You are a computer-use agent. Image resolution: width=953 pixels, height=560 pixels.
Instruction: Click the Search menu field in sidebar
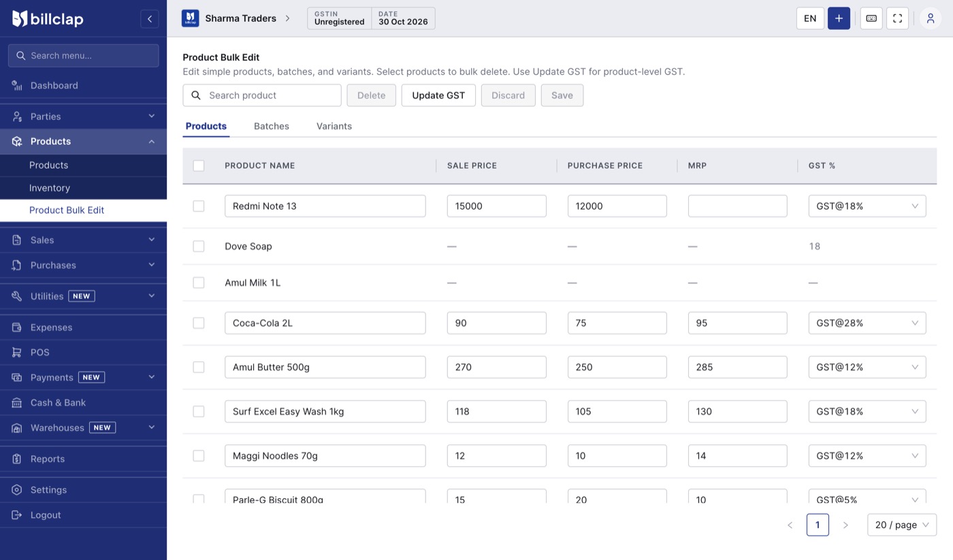[84, 56]
